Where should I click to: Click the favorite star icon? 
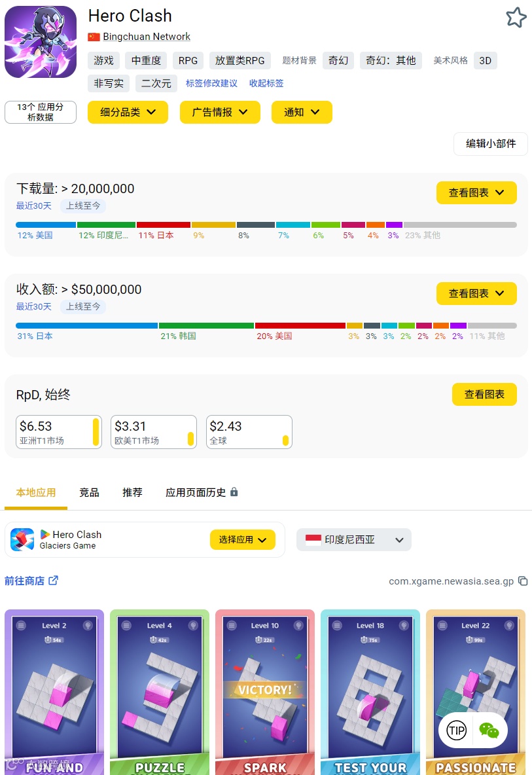click(516, 18)
